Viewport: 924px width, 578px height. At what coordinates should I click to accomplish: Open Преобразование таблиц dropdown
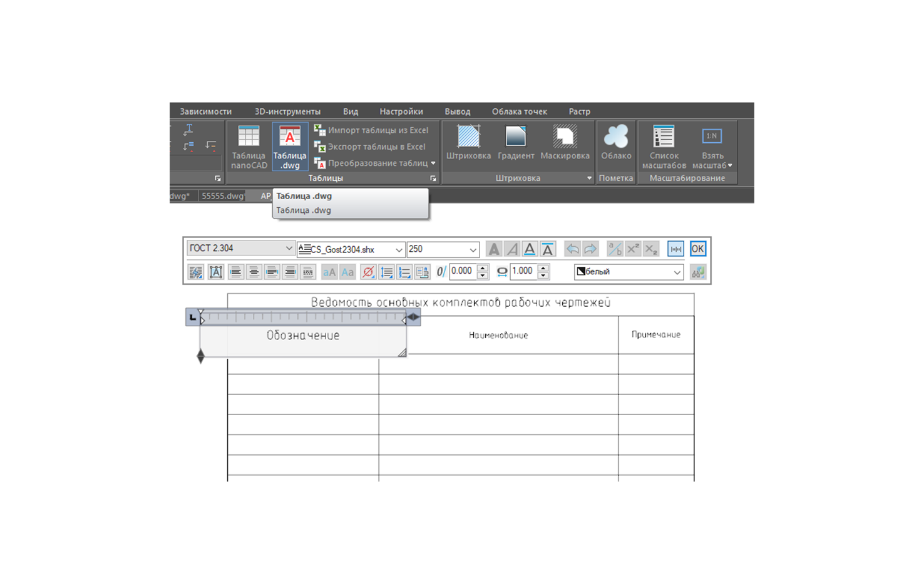pyautogui.click(x=374, y=163)
